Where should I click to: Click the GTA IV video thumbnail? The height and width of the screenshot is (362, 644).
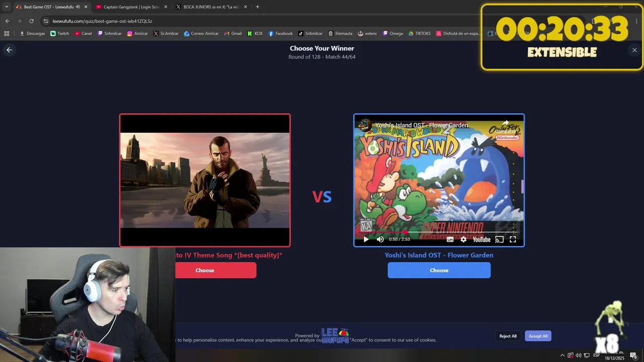[205, 180]
